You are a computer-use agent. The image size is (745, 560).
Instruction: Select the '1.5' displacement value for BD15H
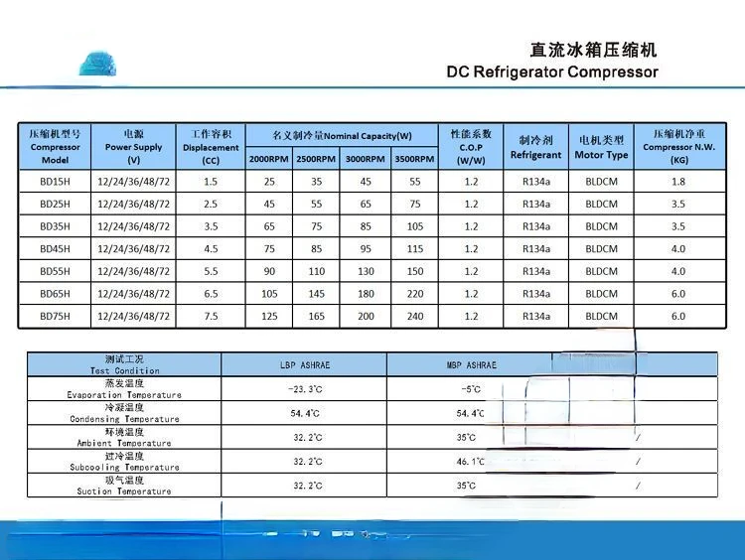pyautogui.click(x=211, y=182)
